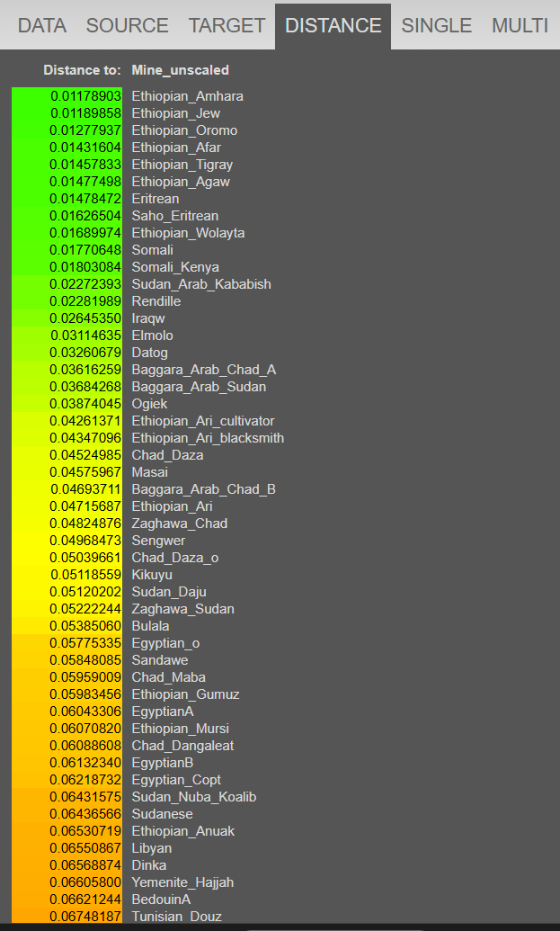Select the Somali_Kenya entry
This screenshot has width=560, height=931.
(x=175, y=267)
